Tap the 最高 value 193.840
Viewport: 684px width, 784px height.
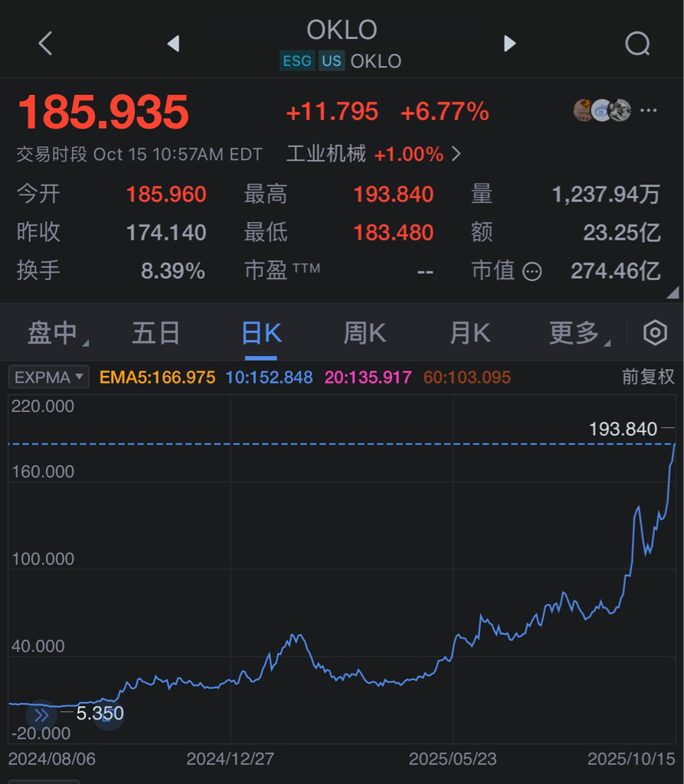[x=393, y=194]
